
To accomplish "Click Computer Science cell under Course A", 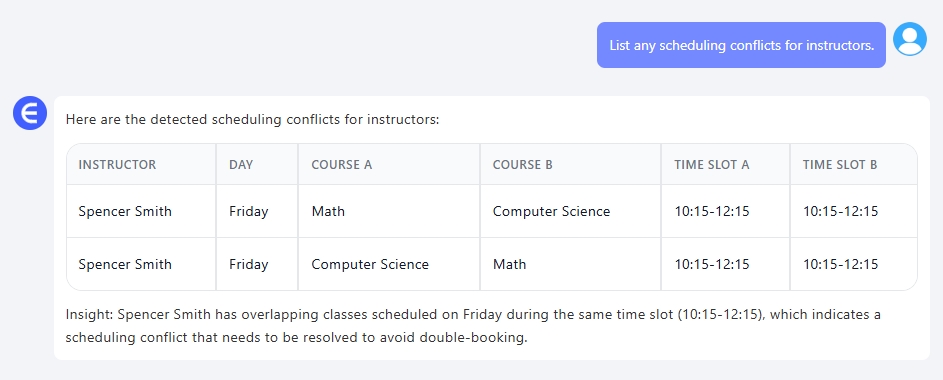I will pos(370,265).
